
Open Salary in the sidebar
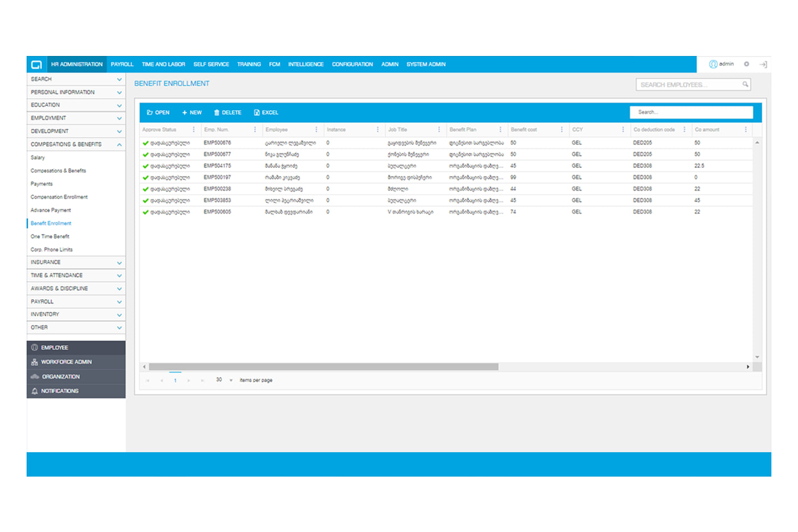[x=38, y=158]
